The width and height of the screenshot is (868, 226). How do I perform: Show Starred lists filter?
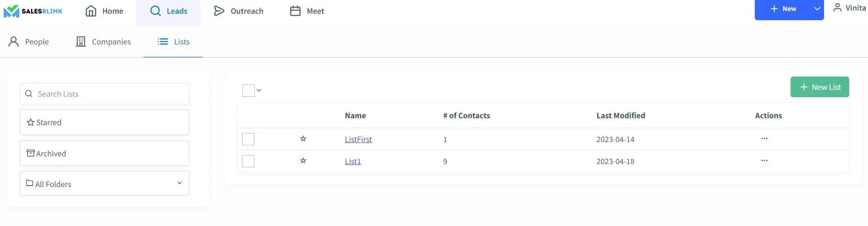(104, 122)
